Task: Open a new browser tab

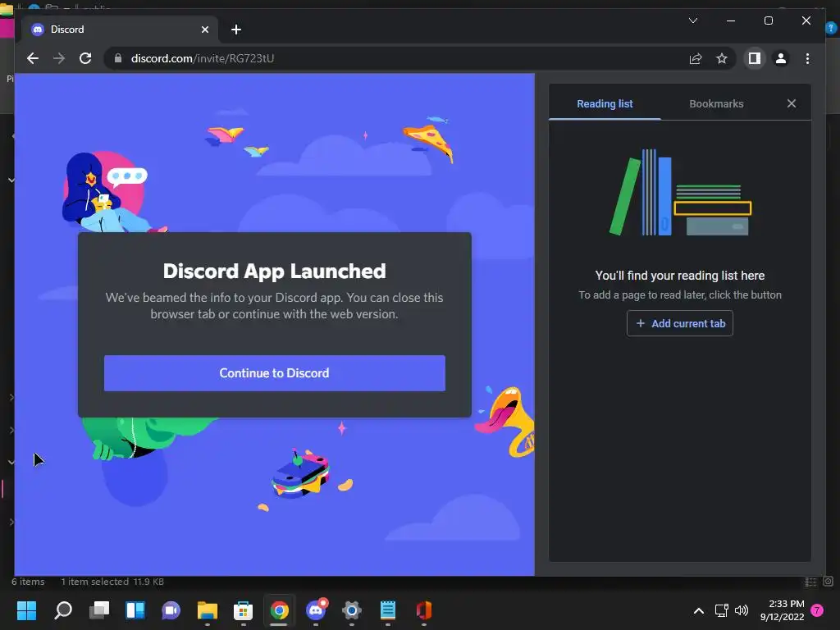Action: point(236,30)
